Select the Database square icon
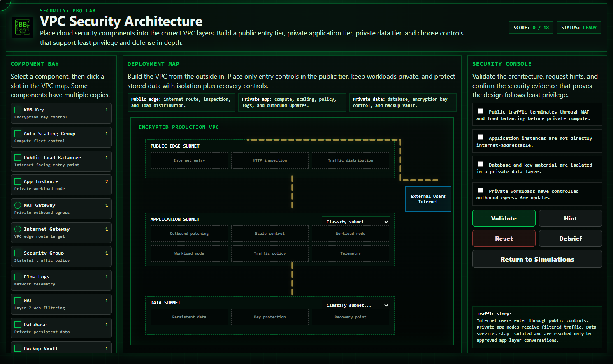The width and height of the screenshot is (613, 364). point(18,325)
